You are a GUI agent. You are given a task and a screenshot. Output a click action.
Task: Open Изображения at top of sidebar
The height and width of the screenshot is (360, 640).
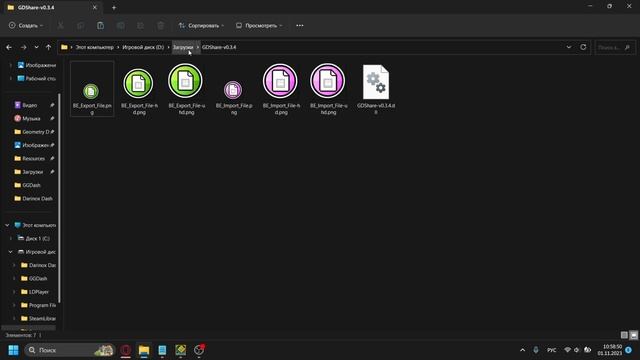(36, 65)
